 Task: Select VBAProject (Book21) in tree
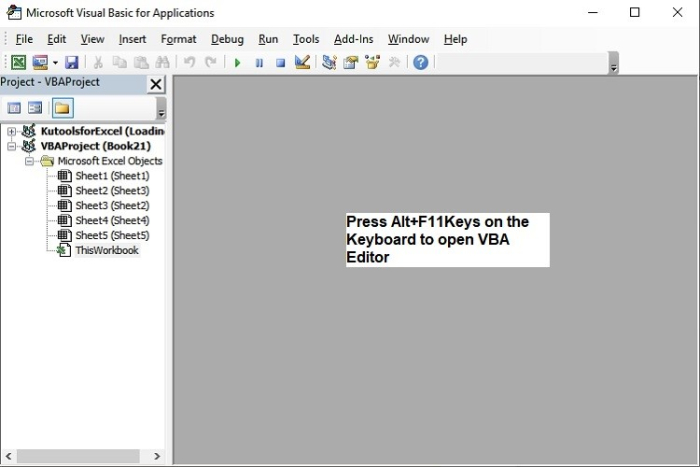(x=96, y=146)
